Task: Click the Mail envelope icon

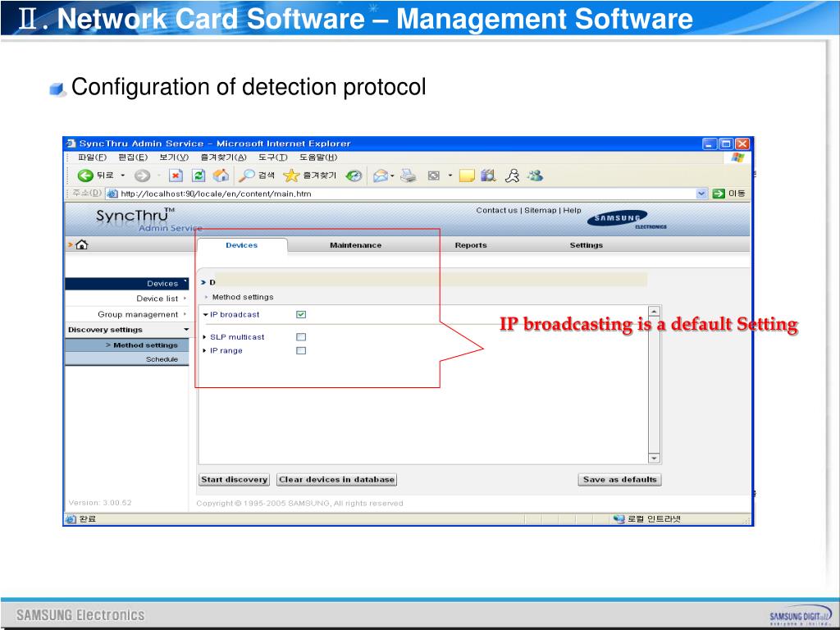Action: 380,176
